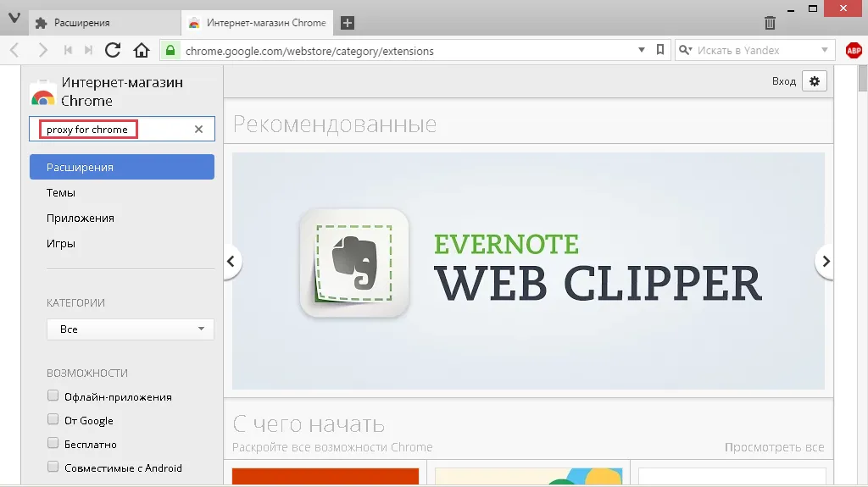Enable Совместимые с Android checkbox

coord(53,467)
